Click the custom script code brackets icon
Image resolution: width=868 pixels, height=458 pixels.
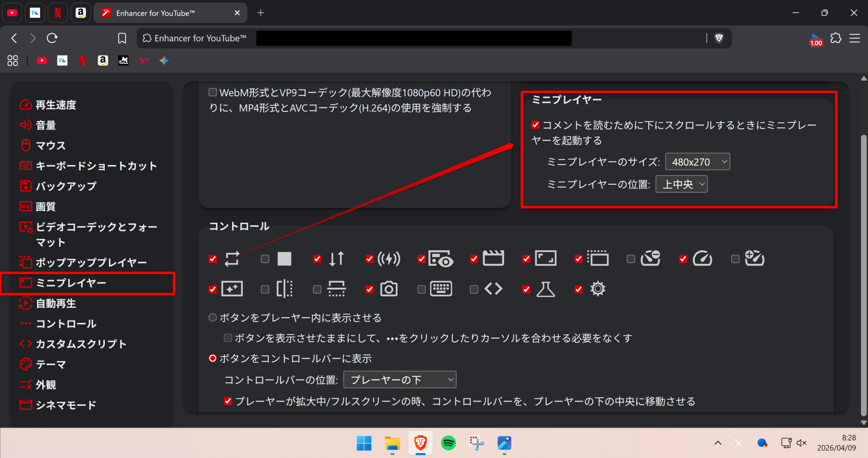(x=493, y=289)
